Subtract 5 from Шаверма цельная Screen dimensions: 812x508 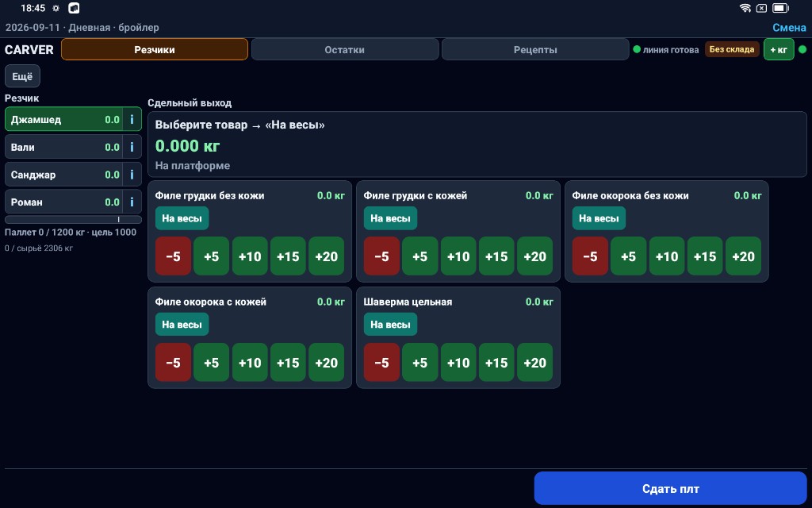(381, 362)
